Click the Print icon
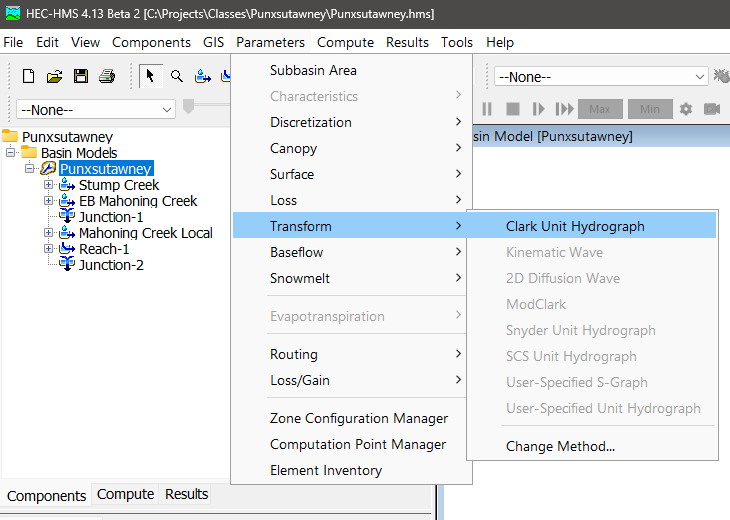 coord(107,76)
